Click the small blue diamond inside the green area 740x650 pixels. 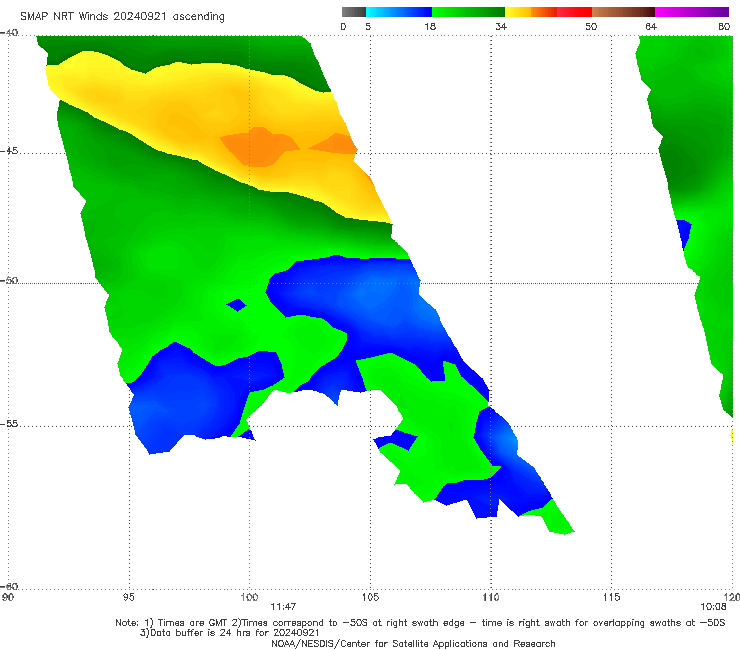click(237, 305)
